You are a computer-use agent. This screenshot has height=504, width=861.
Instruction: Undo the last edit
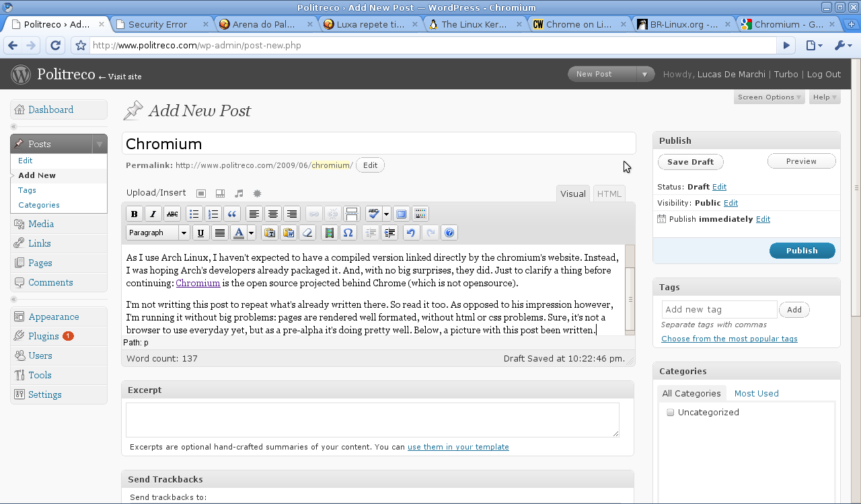411,233
